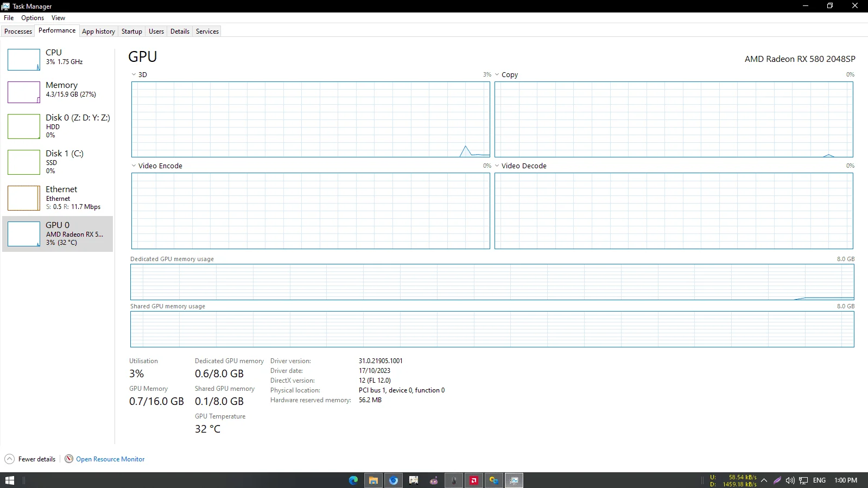Screen dimensions: 868x488
Task: Select the Disk 0 HDD entry
Action: [58, 126]
